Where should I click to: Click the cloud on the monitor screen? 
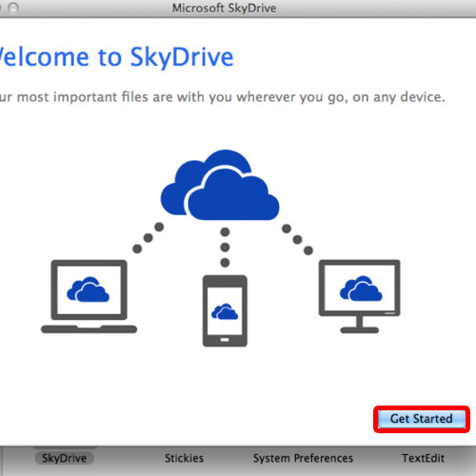click(x=361, y=288)
